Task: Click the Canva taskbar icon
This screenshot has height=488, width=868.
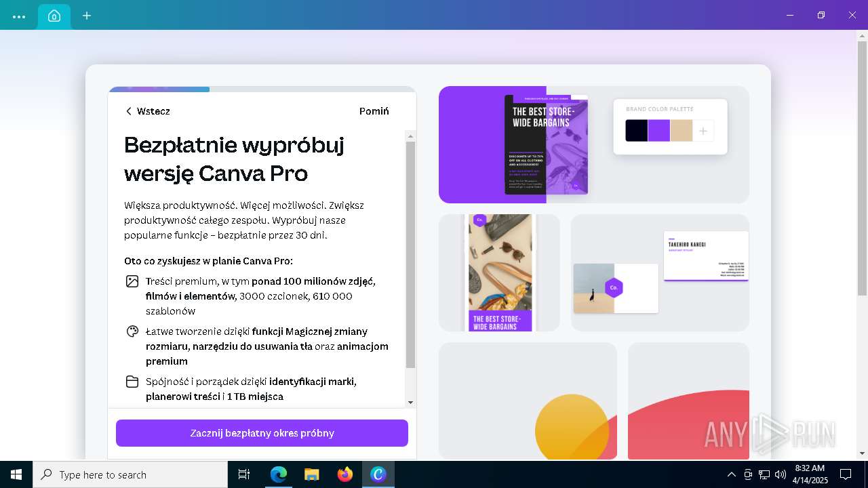Action: (378, 474)
